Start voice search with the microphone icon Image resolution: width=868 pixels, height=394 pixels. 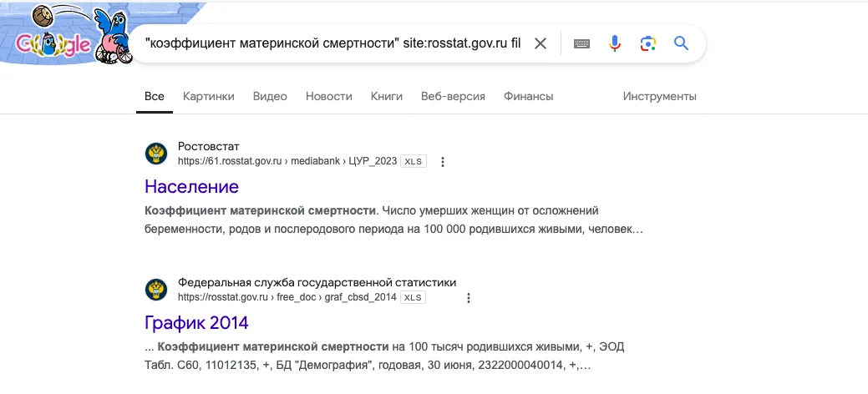coord(615,43)
